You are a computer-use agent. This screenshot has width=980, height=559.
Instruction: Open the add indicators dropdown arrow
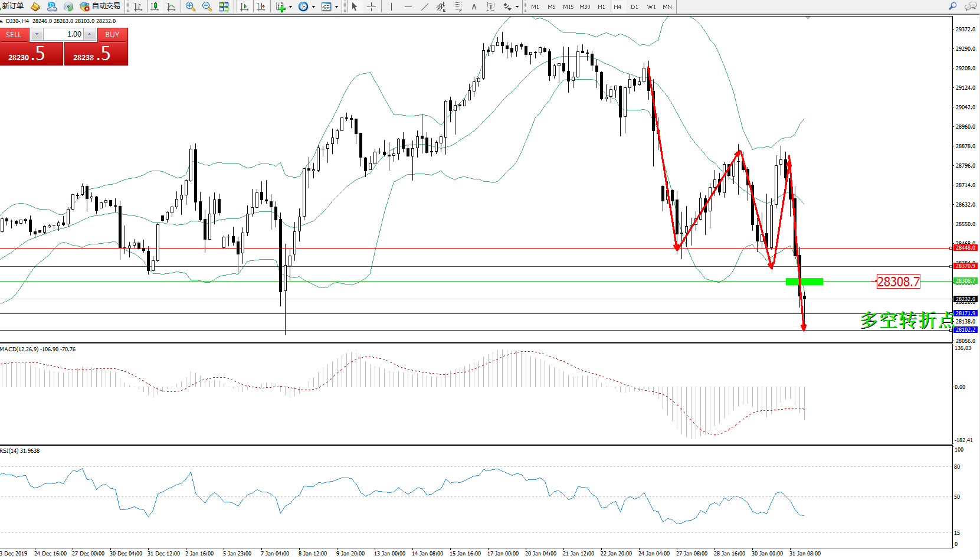click(290, 7)
